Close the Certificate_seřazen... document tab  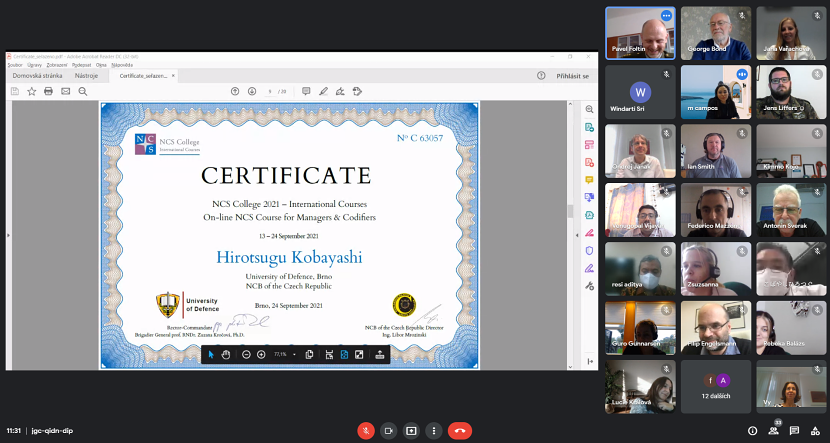click(173, 76)
